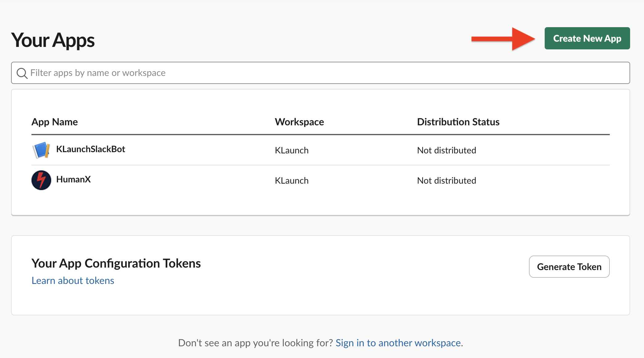This screenshot has height=358, width=644.
Task: Follow Sign in to another workspace link
Action: (x=398, y=343)
